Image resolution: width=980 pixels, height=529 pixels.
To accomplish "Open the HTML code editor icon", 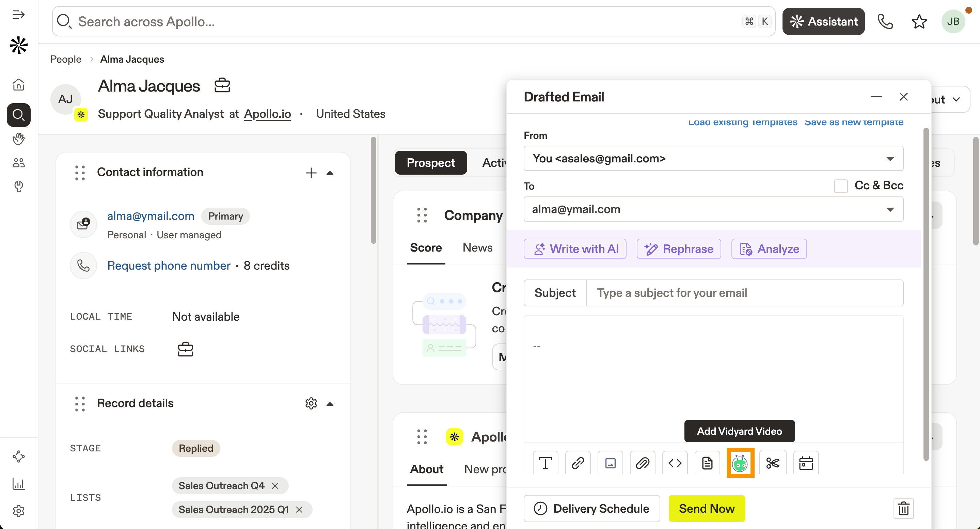I will click(675, 463).
